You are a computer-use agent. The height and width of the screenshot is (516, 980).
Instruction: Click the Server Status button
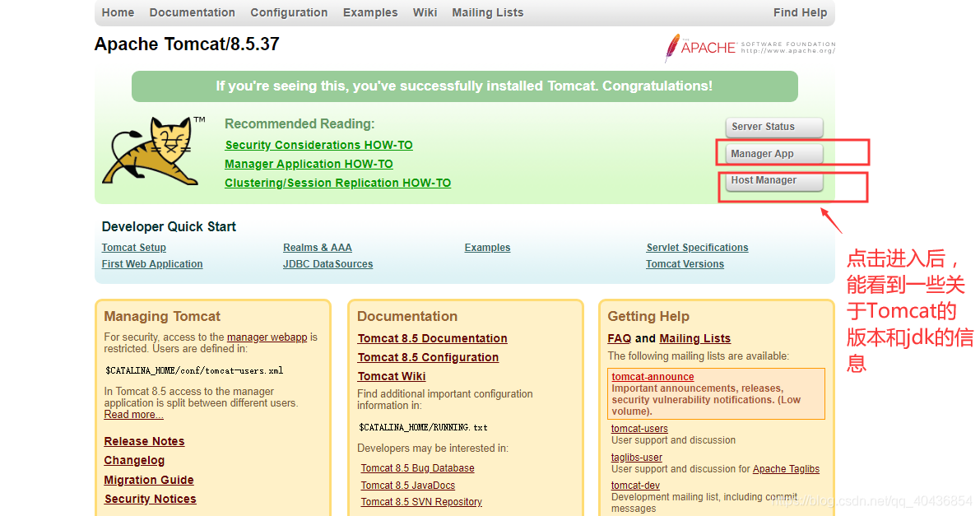tap(773, 127)
